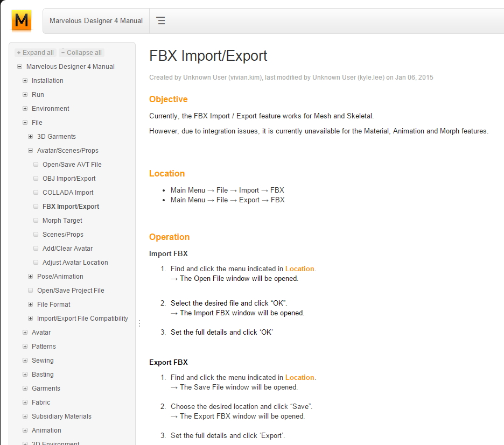Expand Import/Export File Compatibility node

[31, 319]
